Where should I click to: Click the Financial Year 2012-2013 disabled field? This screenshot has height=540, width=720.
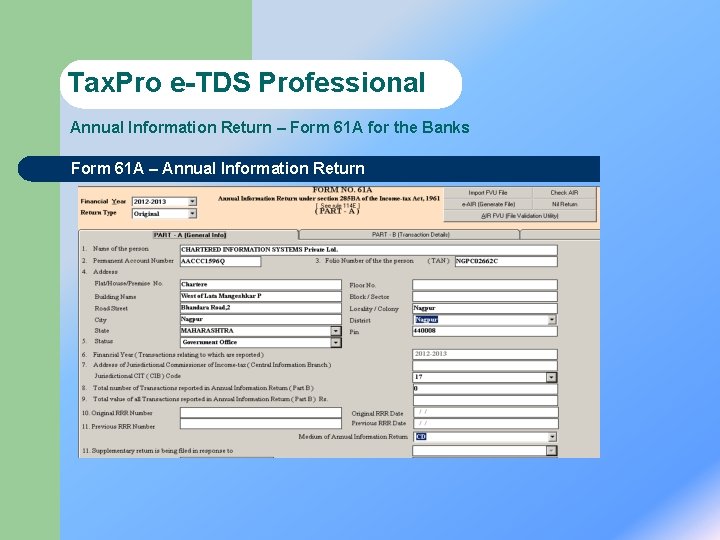tap(485, 354)
